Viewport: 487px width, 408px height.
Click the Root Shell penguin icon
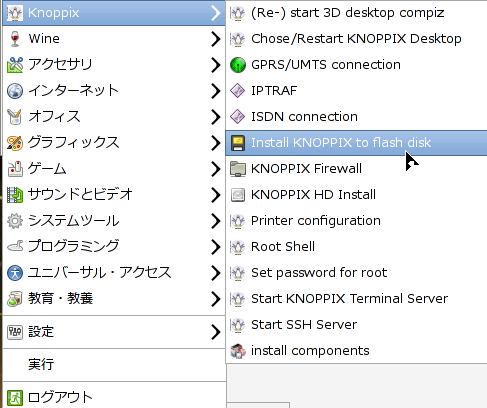click(238, 247)
